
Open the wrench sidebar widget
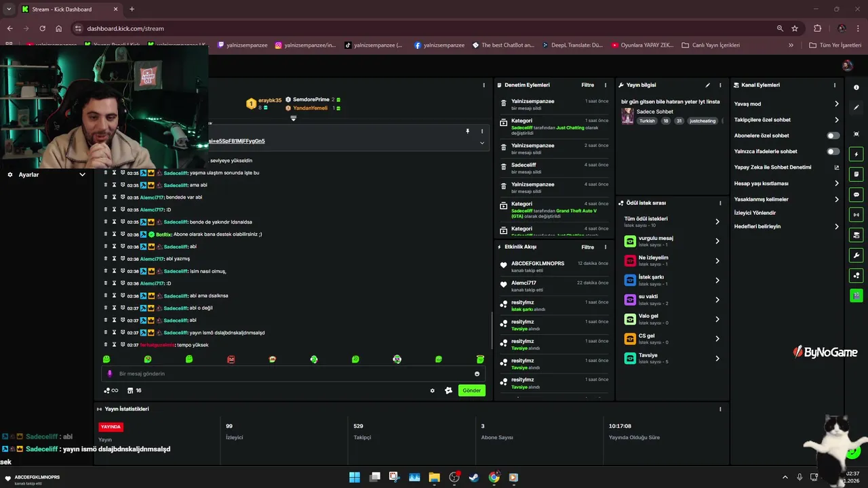(856, 256)
